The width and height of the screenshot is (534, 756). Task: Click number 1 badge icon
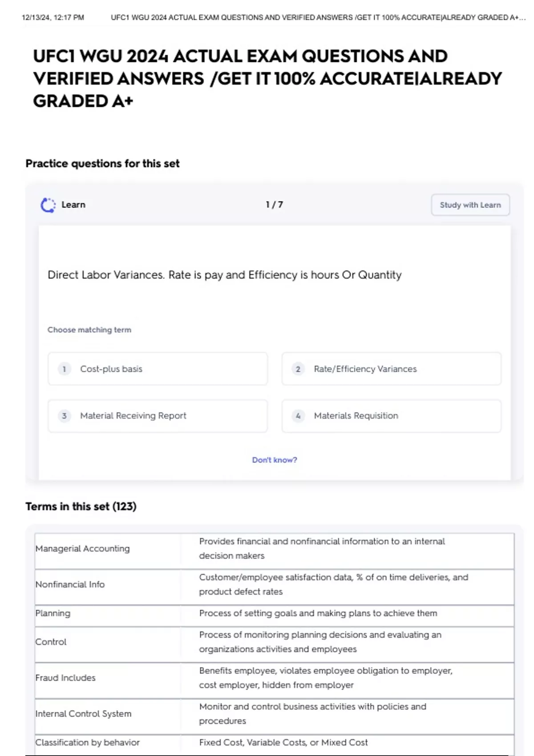(65, 369)
